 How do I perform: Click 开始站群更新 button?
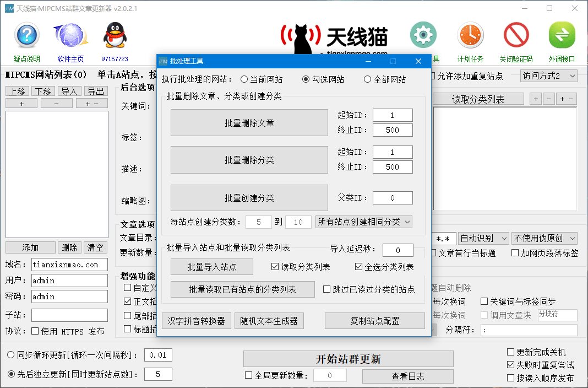point(349,359)
